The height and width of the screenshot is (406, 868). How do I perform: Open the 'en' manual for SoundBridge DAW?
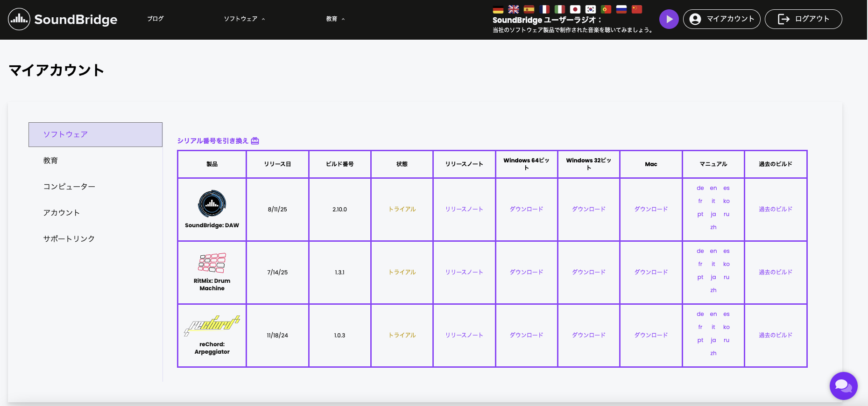(x=713, y=188)
